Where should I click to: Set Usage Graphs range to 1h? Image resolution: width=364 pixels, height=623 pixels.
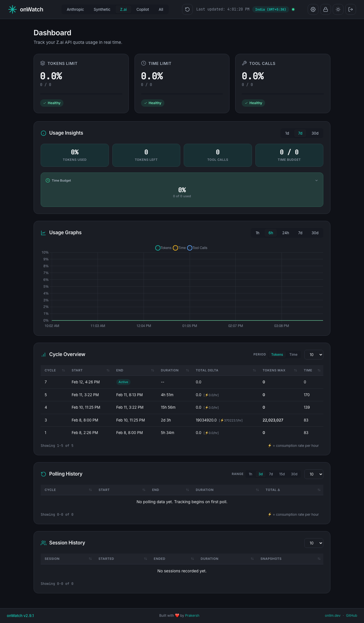[x=257, y=233]
